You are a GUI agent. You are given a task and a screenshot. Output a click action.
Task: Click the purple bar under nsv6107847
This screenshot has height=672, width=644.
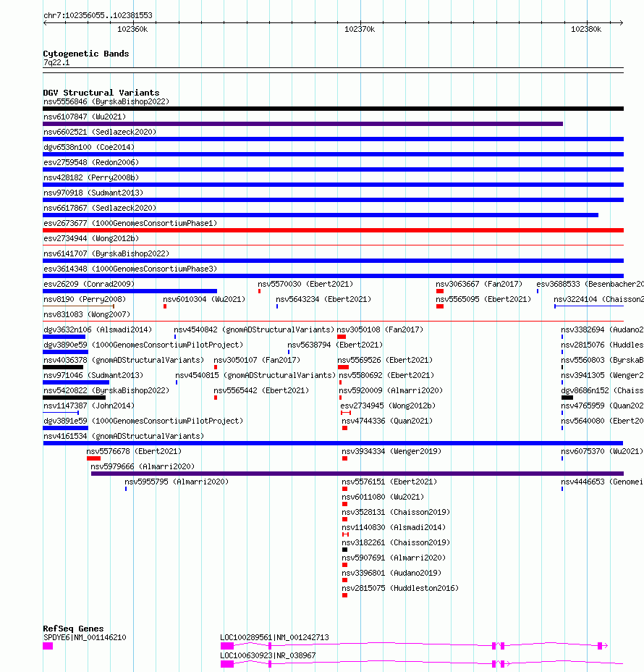click(302, 124)
